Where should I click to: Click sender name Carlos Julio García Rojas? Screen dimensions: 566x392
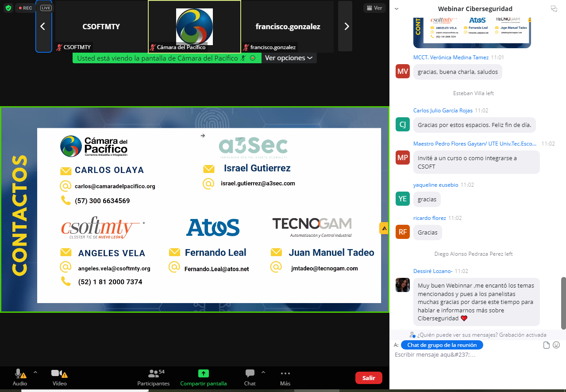443,111
